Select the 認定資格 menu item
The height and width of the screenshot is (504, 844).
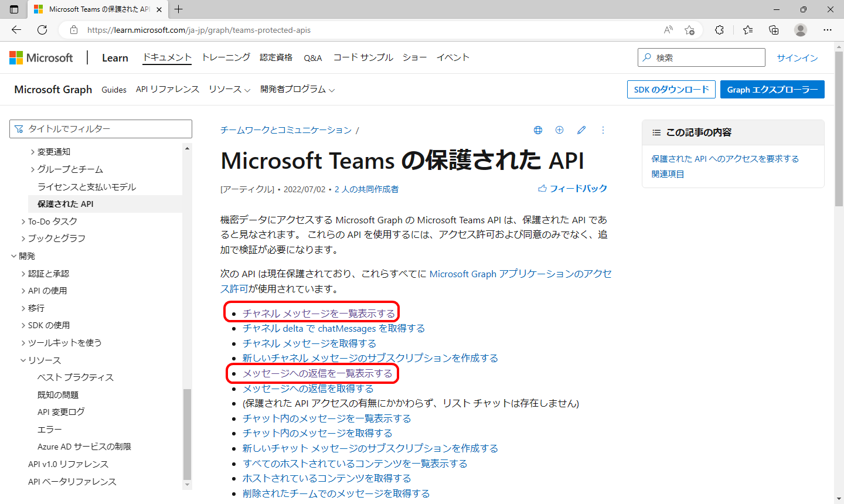pos(276,57)
